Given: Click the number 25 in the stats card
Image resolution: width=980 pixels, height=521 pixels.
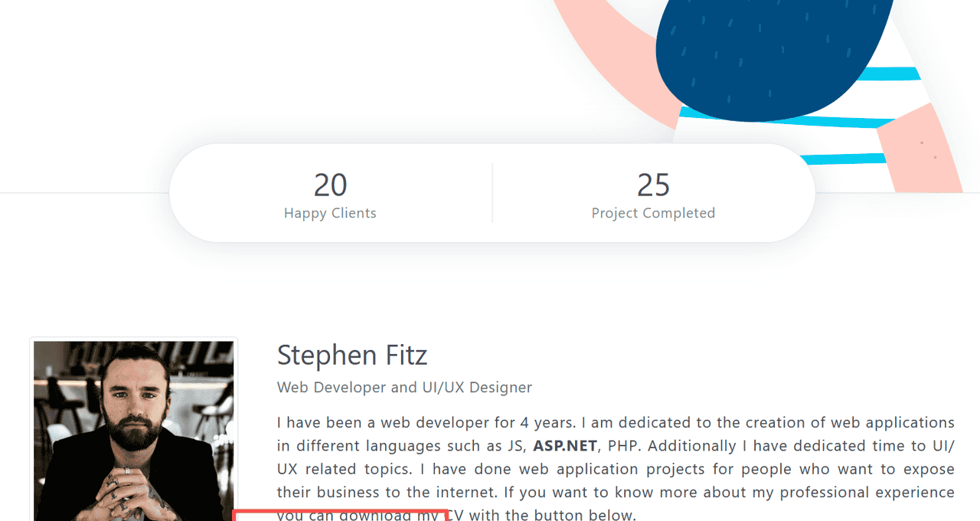Looking at the screenshot, I should 653,185.
